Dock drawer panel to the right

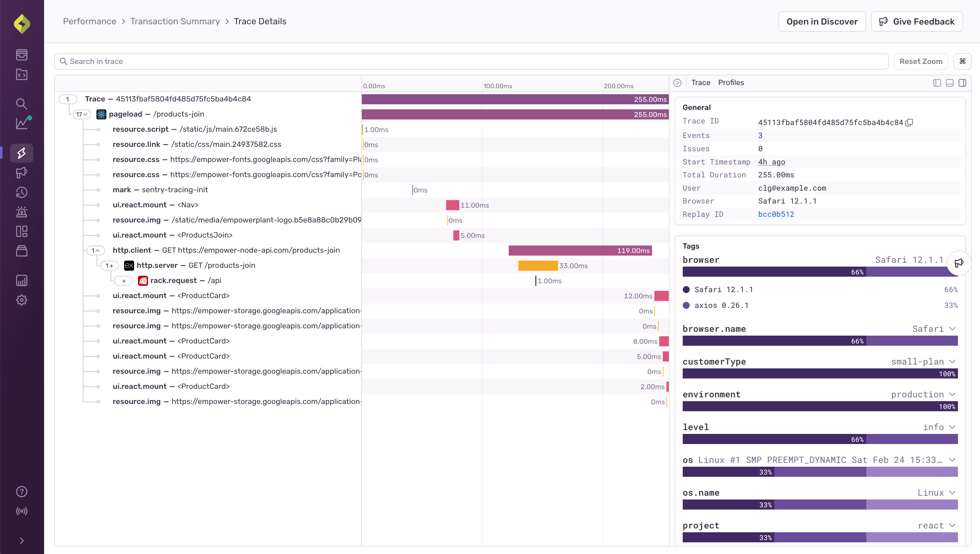(962, 83)
